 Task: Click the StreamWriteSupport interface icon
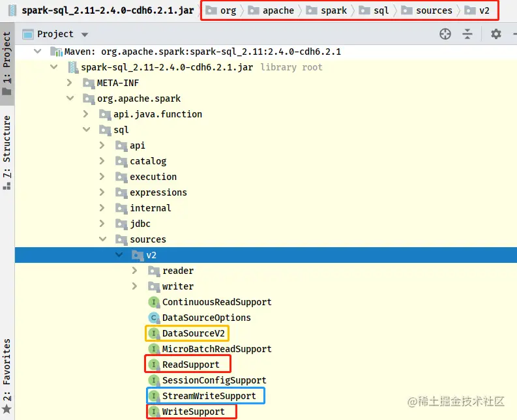(154, 396)
